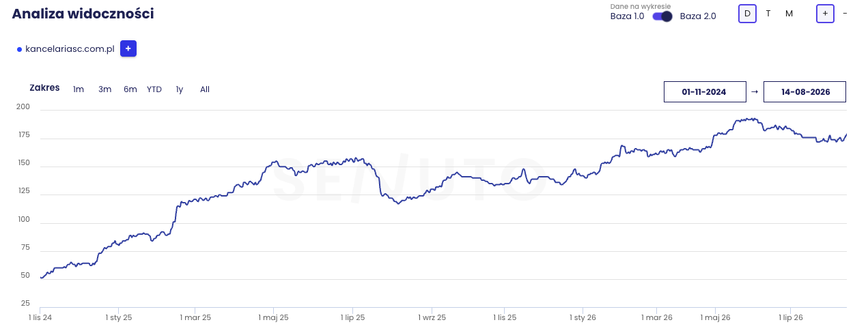868x331 pixels.
Task: Set the range to 3m
Action: point(104,89)
